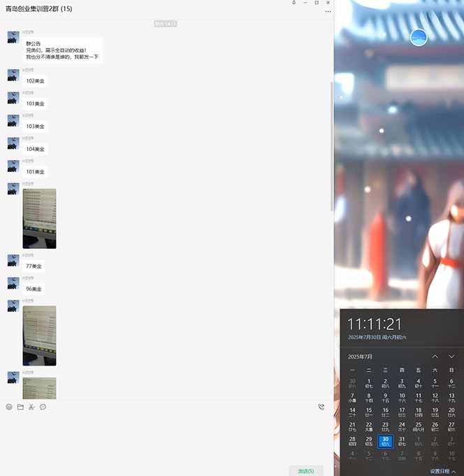The height and width of the screenshot is (476, 464).
Task: Open the three-dot chat info menu
Action: coord(328,12)
